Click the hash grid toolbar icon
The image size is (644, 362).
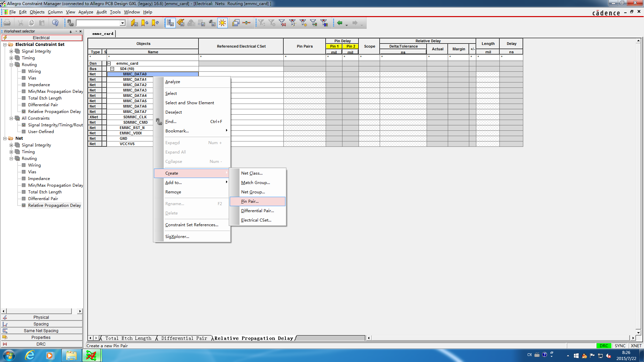[212, 23]
